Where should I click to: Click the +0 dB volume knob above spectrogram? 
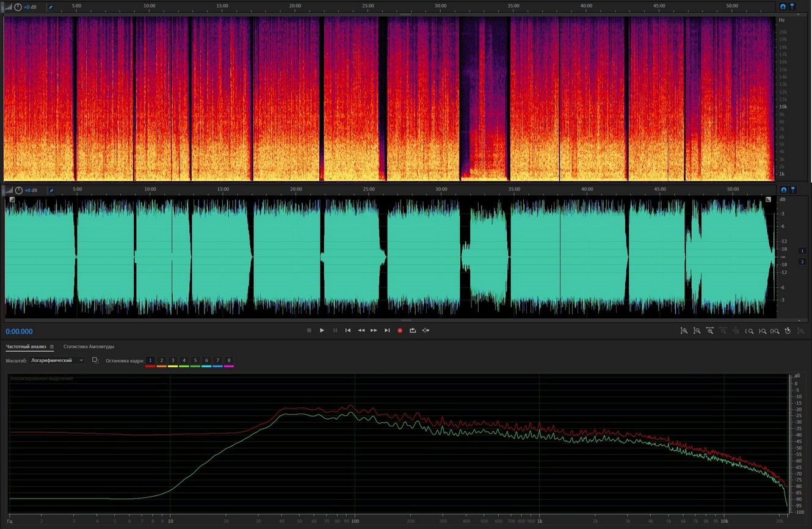coord(18,7)
